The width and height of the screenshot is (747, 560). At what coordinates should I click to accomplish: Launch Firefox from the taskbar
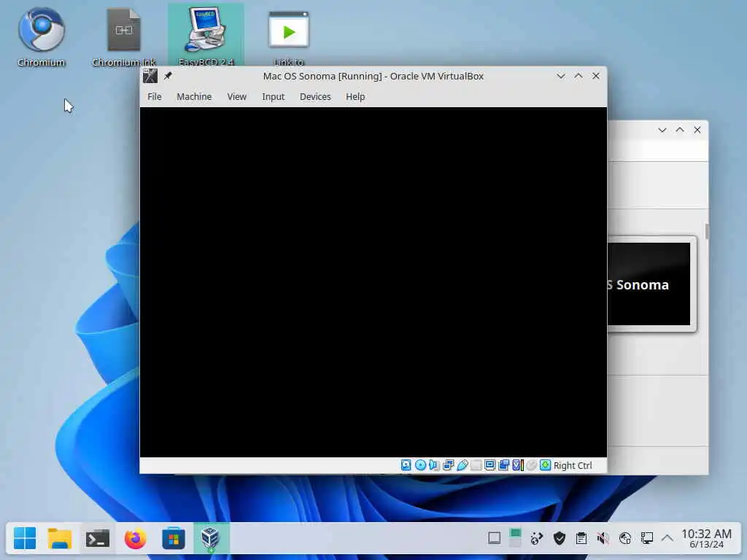pyautogui.click(x=135, y=539)
